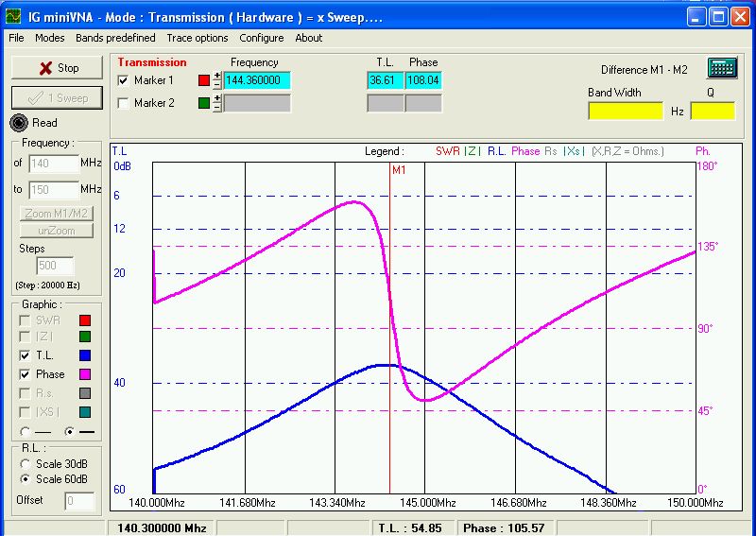756x536 pixels.
Task: Click the Marker 1 frequency field
Action: pyautogui.click(x=257, y=80)
